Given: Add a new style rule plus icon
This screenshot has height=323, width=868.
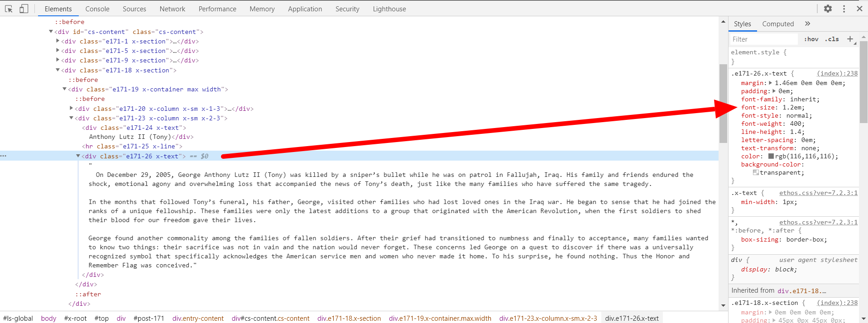Looking at the screenshot, I should click(850, 39).
